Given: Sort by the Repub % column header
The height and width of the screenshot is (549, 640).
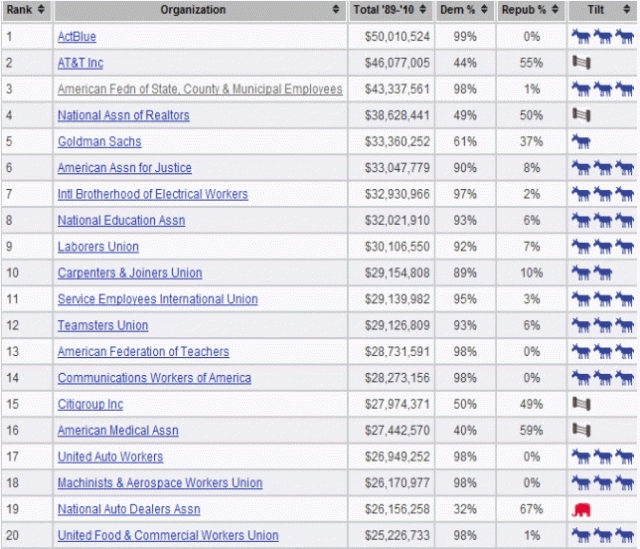Looking at the screenshot, I should (x=557, y=10).
